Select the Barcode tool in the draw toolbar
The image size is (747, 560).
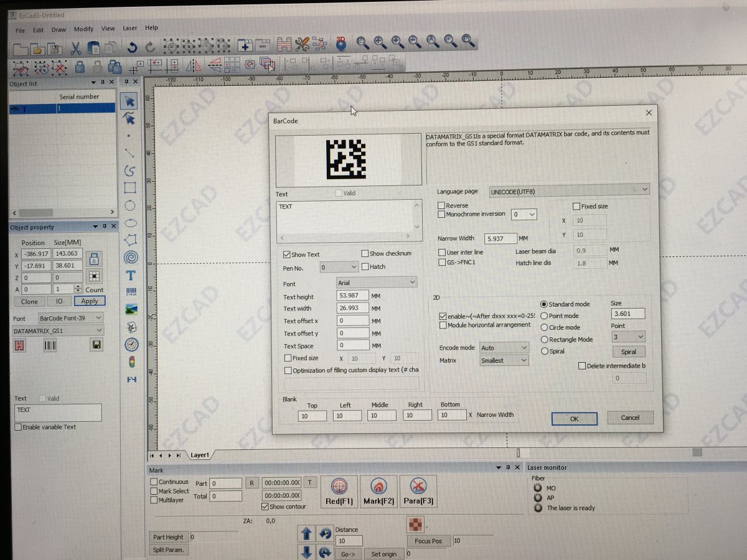131,292
